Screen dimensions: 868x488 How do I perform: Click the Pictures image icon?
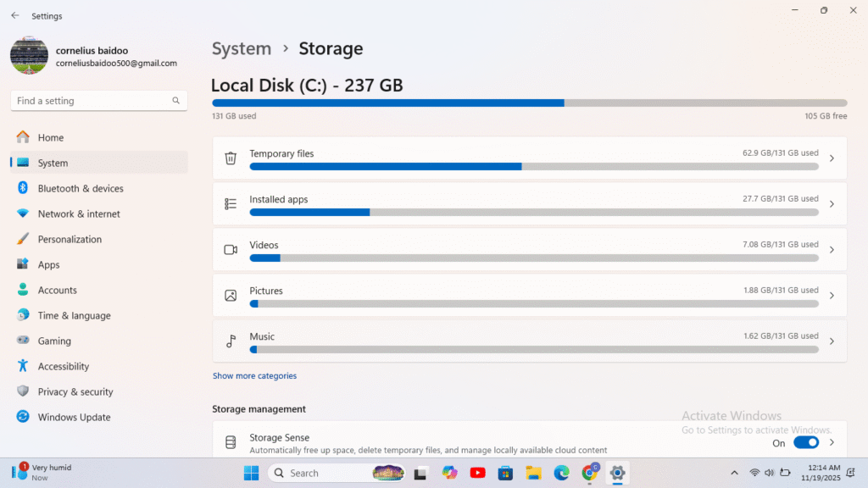tap(231, 296)
